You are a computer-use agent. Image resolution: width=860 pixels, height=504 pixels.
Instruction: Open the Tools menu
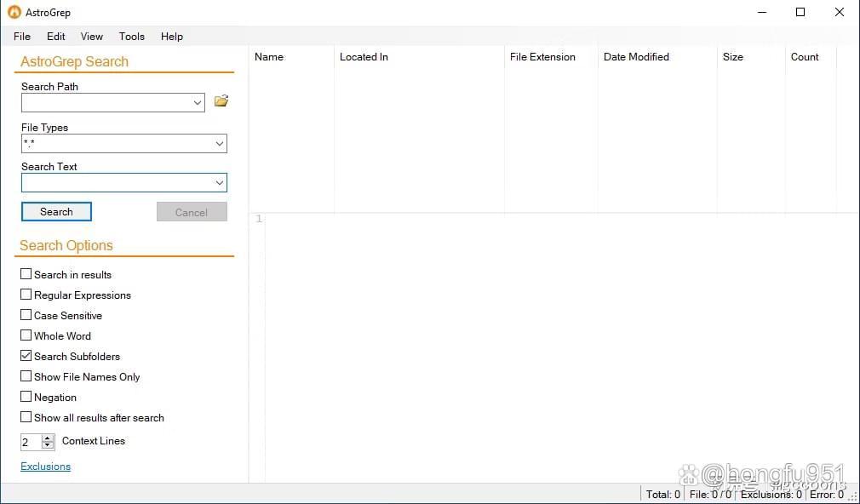pyautogui.click(x=132, y=37)
